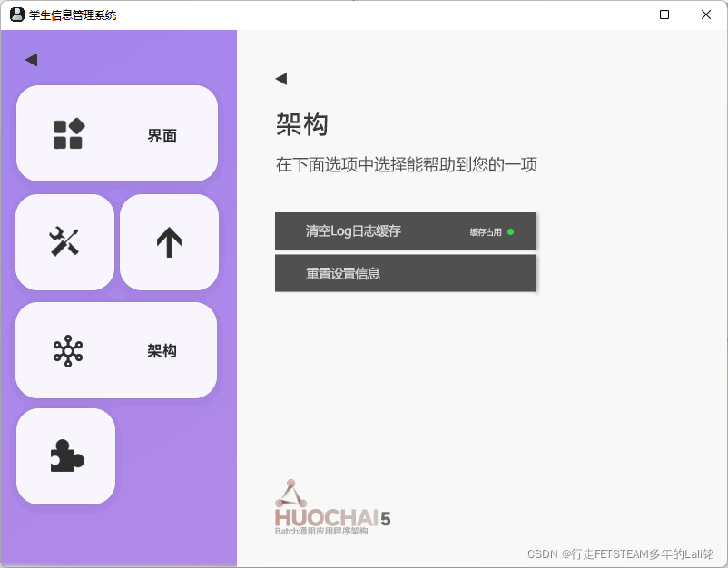Screen dimensions: 728x568
Task: Close the 学生信息管理系统 window
Action: (x=706, y=15)
